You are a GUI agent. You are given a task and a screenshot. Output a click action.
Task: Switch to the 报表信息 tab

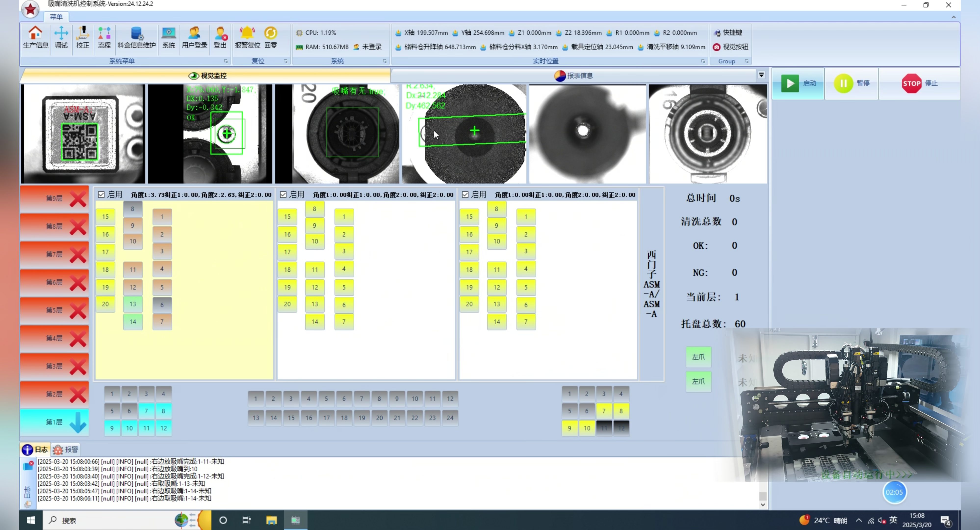point(573,76)
